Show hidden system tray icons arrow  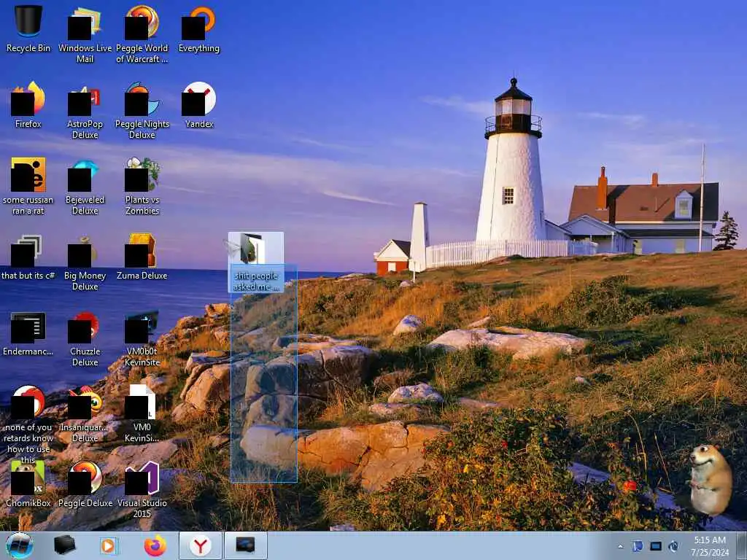(x=620, y=546)
